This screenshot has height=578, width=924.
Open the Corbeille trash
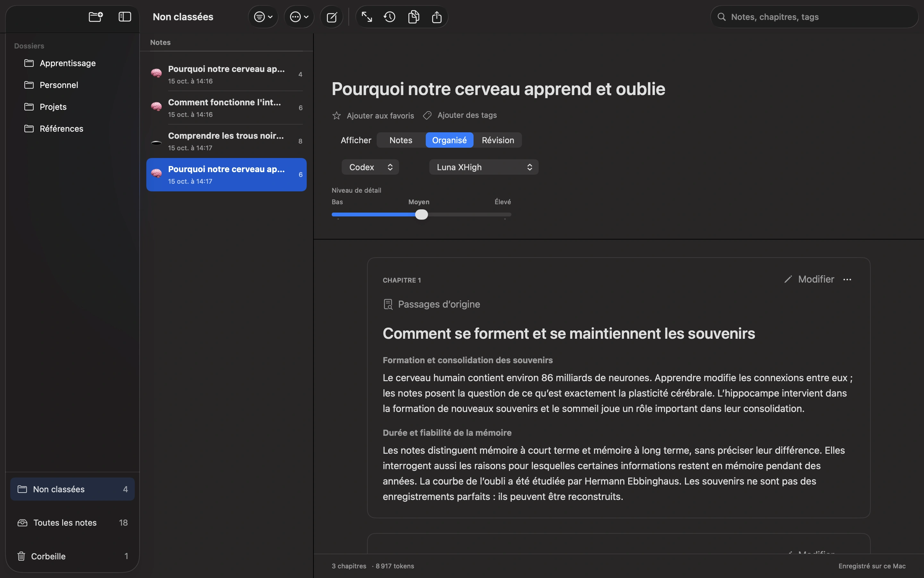tap(73, 556)
